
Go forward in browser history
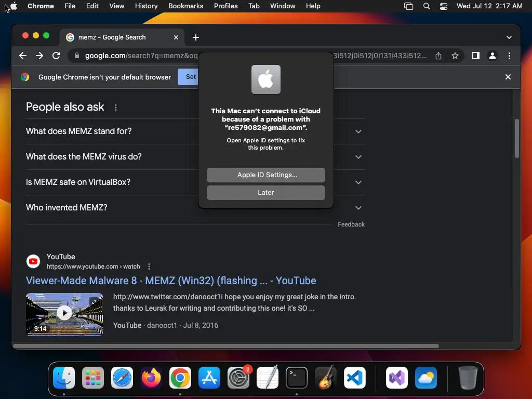point(39,56)
